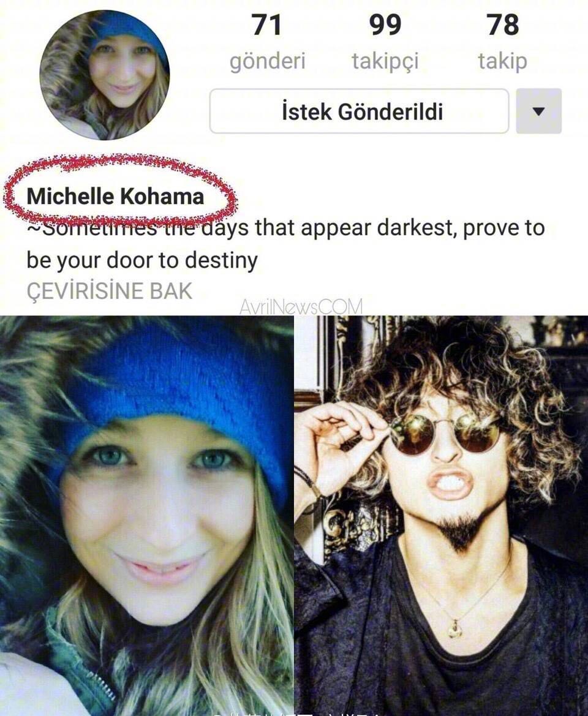The width and height of the screenshot is (588, 716).
Task: Open the 99 followers count
Action: point(385,24)
